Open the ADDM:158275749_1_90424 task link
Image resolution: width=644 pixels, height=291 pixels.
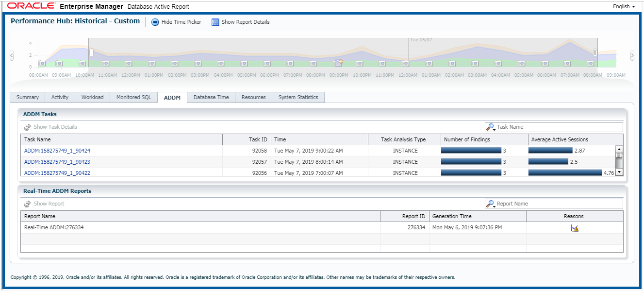[x=58, y=150]
